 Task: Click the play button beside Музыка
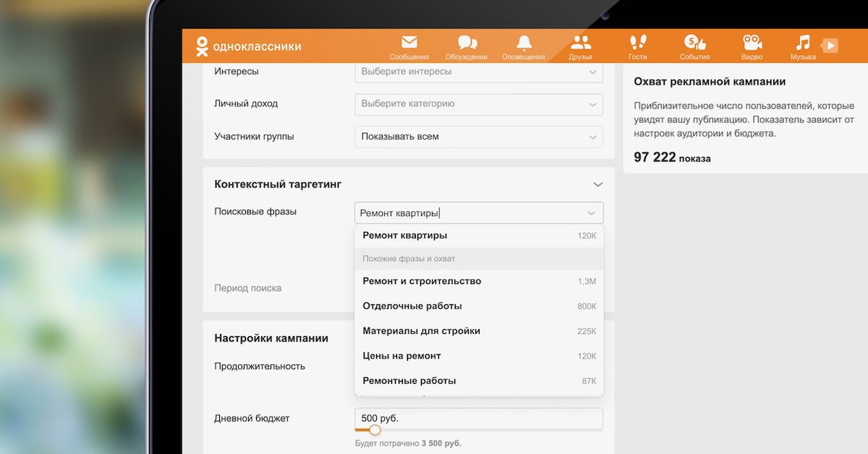pos(830,46)
